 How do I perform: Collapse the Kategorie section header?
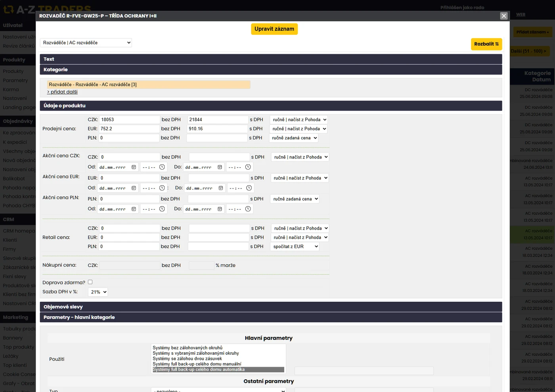click(271, 70)
